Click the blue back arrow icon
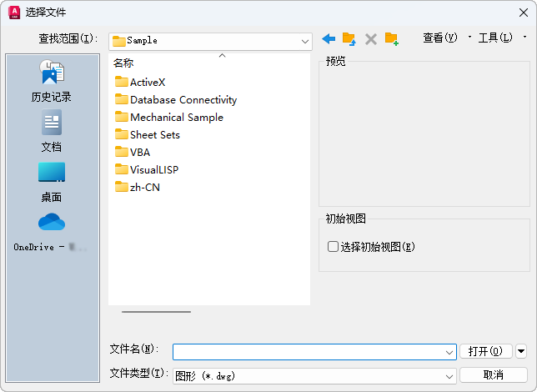The height and width of the screenshot is (392, 537). (x=329, y=39)
